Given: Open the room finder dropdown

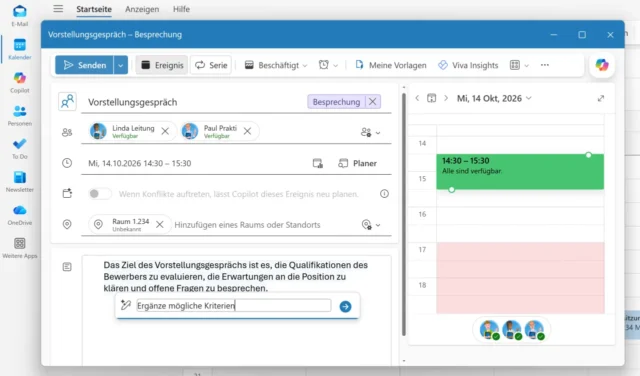Looking at the screenshot, I should [x=371, y=225].
